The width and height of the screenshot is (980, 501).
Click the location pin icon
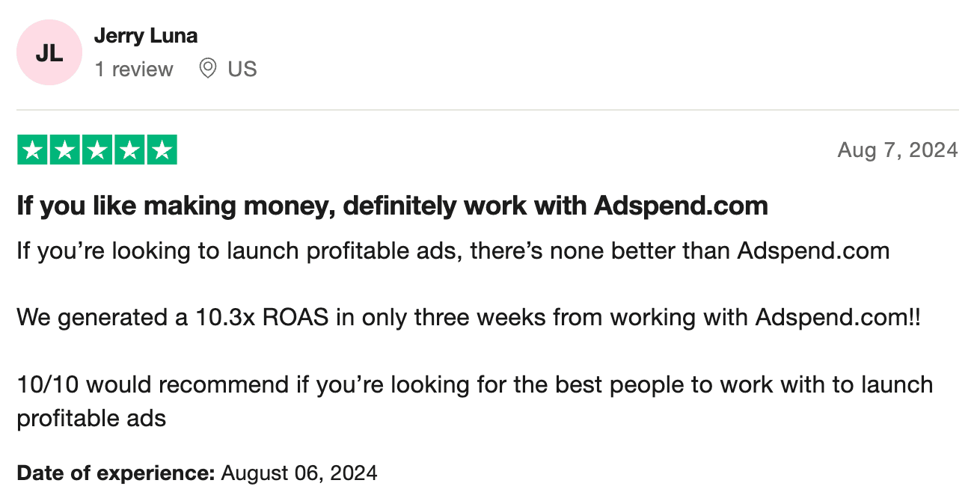208,69
